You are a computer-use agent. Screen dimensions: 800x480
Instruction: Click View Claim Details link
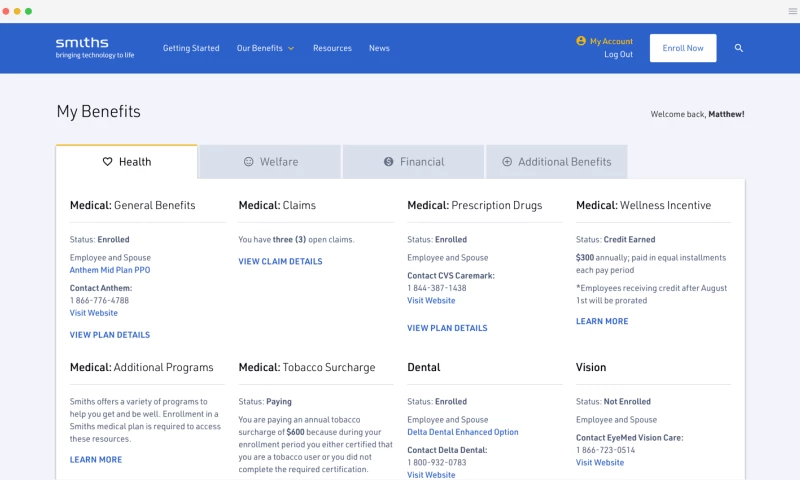pyautogui.click(x=280, y=262)
